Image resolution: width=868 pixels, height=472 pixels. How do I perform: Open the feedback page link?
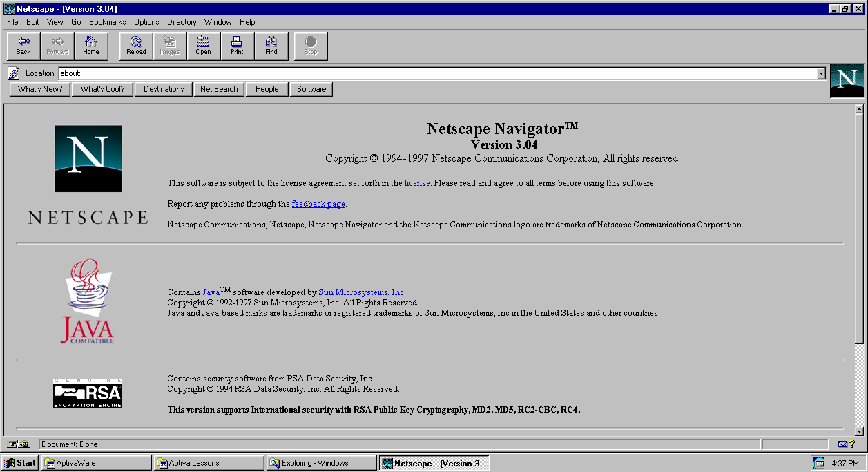point(318,204)
